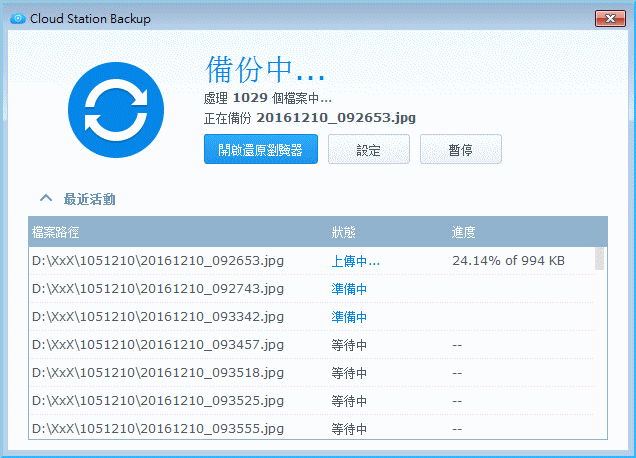The width and height of the screenshot is (636, 458).
Task: Click the 處理 1029 個檔案中 status line
Action: point(268,98)
